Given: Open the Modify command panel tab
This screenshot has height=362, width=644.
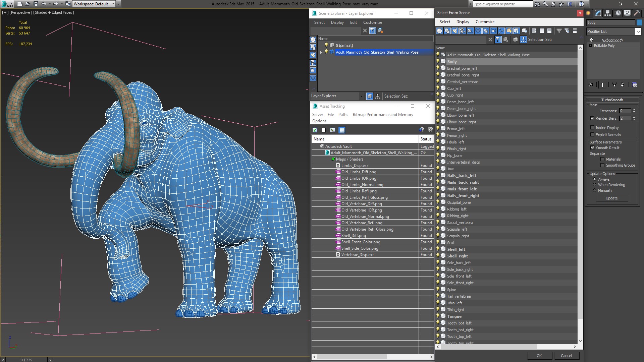Looking at the screenshot, I should pyautogui.click(x=598, y=13).
